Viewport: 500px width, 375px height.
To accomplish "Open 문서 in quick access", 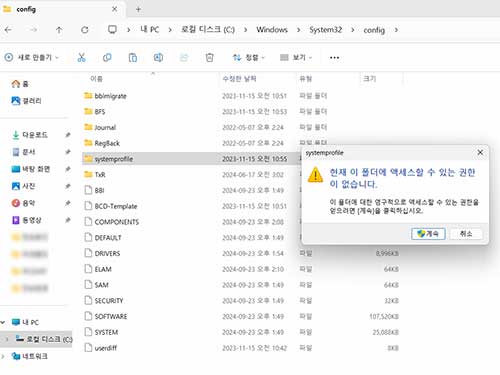I will coord(24,152).
